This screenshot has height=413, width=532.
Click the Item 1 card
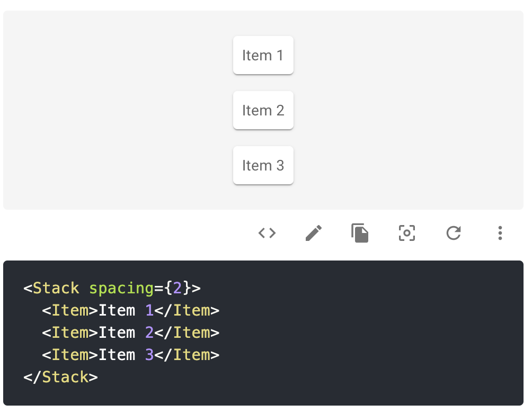coord(263,55)
